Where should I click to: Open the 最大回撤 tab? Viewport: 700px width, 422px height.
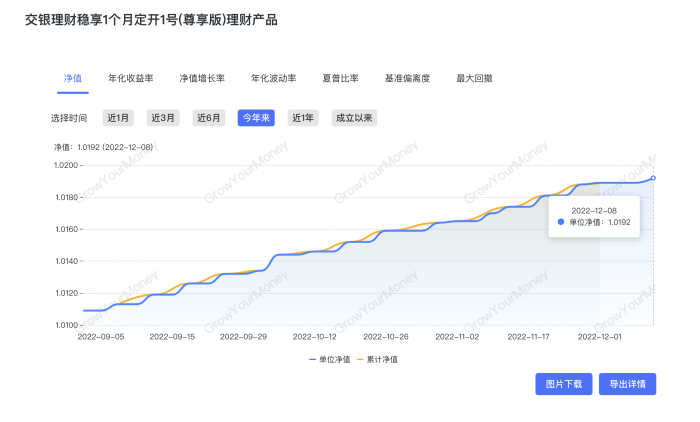tap(474, 79)
